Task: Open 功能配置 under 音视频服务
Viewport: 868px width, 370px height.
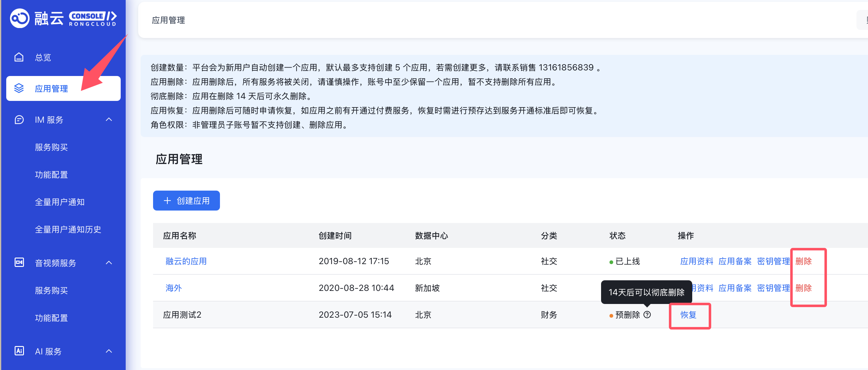Action: (x=51, y=318)
